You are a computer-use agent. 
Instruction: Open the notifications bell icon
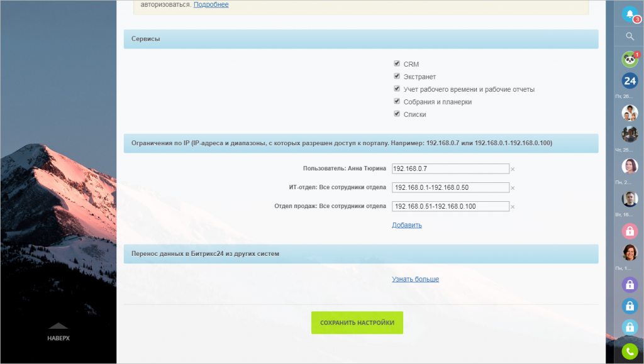point(630,14)
